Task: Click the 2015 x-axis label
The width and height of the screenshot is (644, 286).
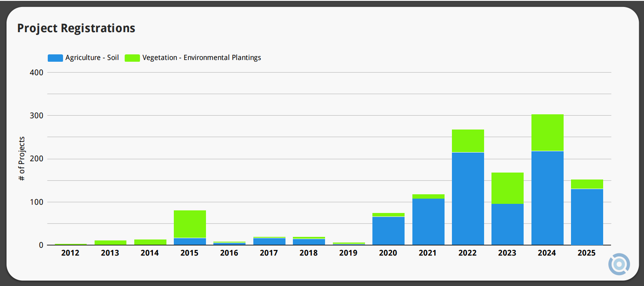Action: click(189, 253)
